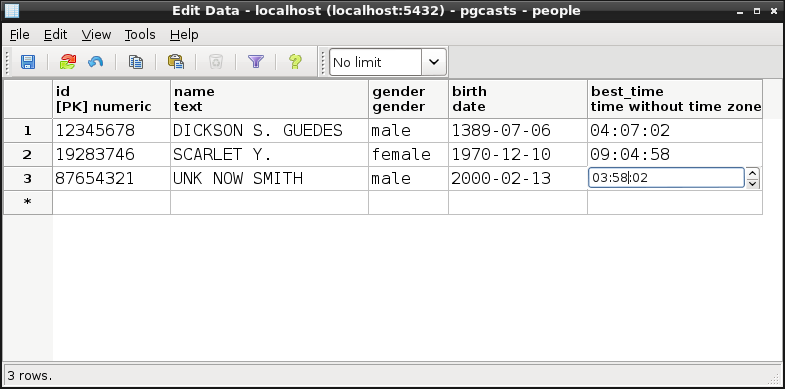785x389 pixels.
Task: Click the best_time column header
Action: tap(675, 99)
